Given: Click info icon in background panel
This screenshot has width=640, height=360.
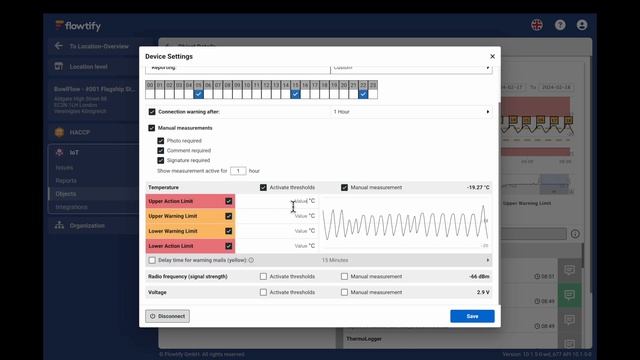Looking at the screenshot, I should pyautogui.click(x=575, y=234).
